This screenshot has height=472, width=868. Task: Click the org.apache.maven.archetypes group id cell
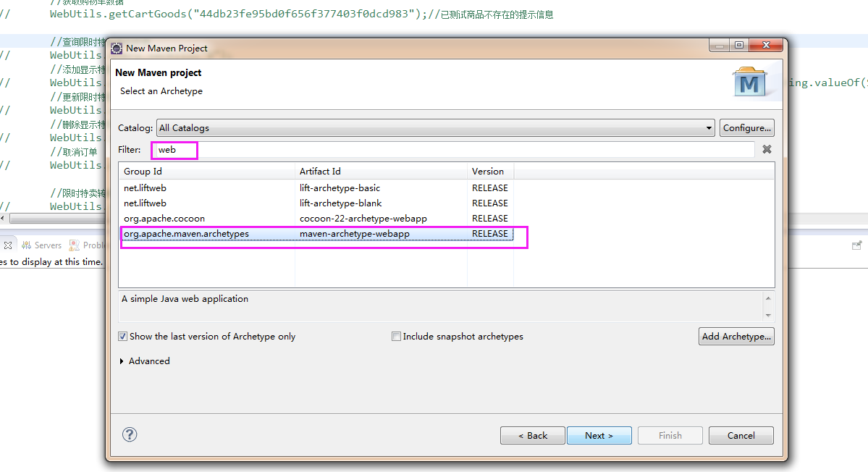[186, 234]
